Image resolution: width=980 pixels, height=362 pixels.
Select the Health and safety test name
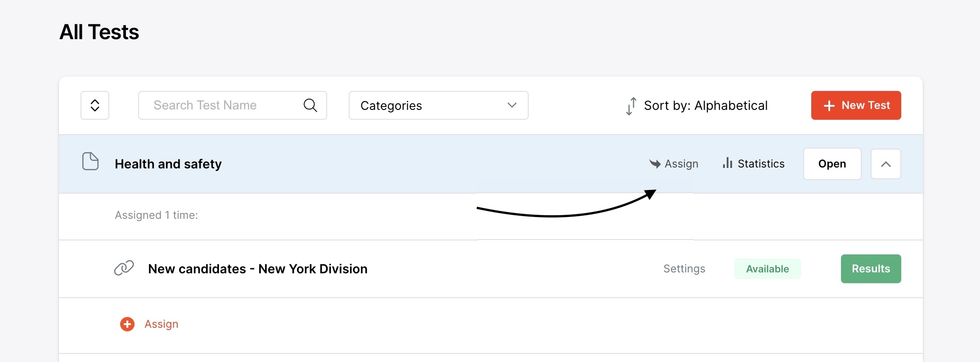coord(168,164)
